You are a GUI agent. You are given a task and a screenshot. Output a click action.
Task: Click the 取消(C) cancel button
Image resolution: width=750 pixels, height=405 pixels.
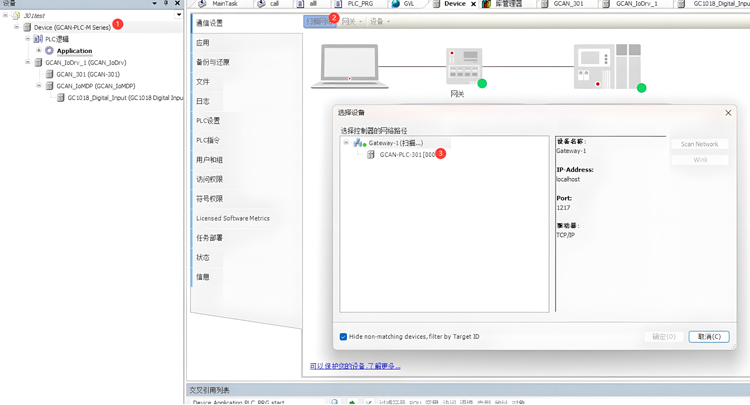(x=708, y=337)
